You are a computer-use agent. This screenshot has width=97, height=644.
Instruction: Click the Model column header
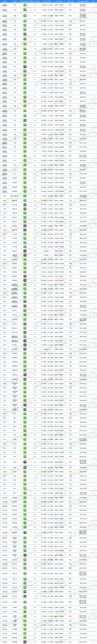pyautogui.click(x=15, y=1)
